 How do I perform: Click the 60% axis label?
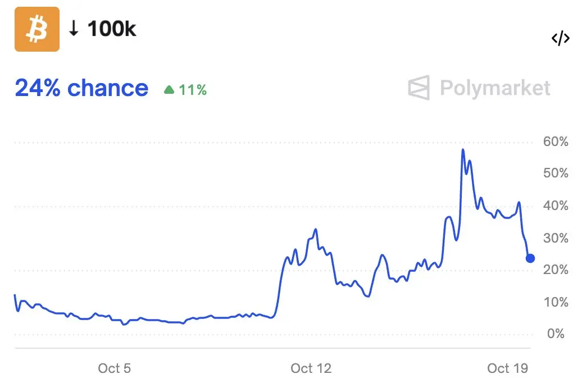556,142
